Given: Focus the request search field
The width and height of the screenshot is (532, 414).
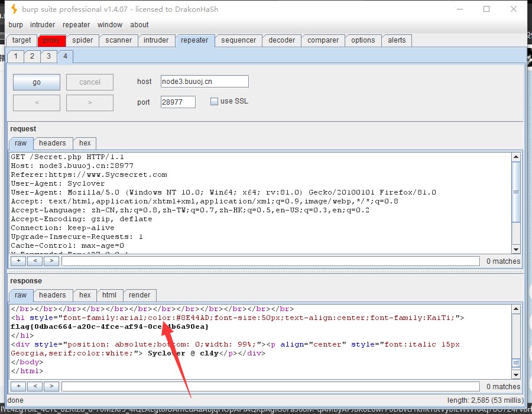Looking at the screenshot, I should (271, 261).
